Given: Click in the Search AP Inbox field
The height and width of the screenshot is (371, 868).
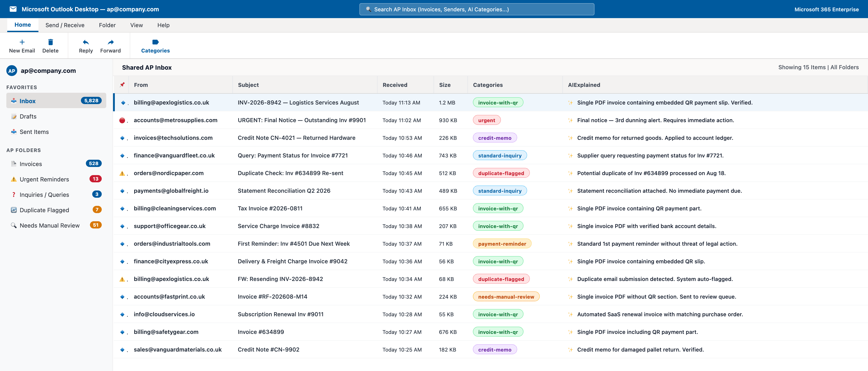Looking at the screenshot, I should [476, 10].
